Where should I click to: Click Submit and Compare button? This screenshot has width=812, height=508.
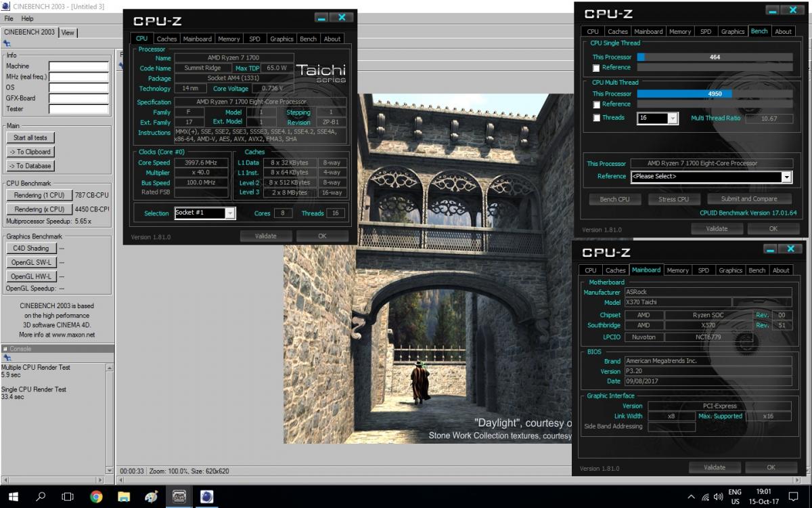pyautogui.click(x=748, y=199)
